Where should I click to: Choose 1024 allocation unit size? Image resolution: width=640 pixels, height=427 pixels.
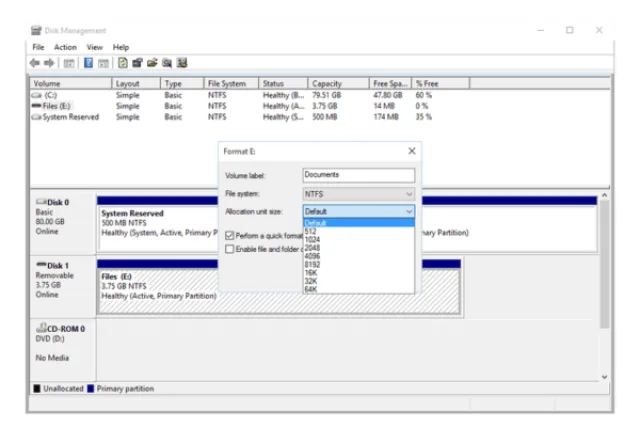click(x=359, y=240)
